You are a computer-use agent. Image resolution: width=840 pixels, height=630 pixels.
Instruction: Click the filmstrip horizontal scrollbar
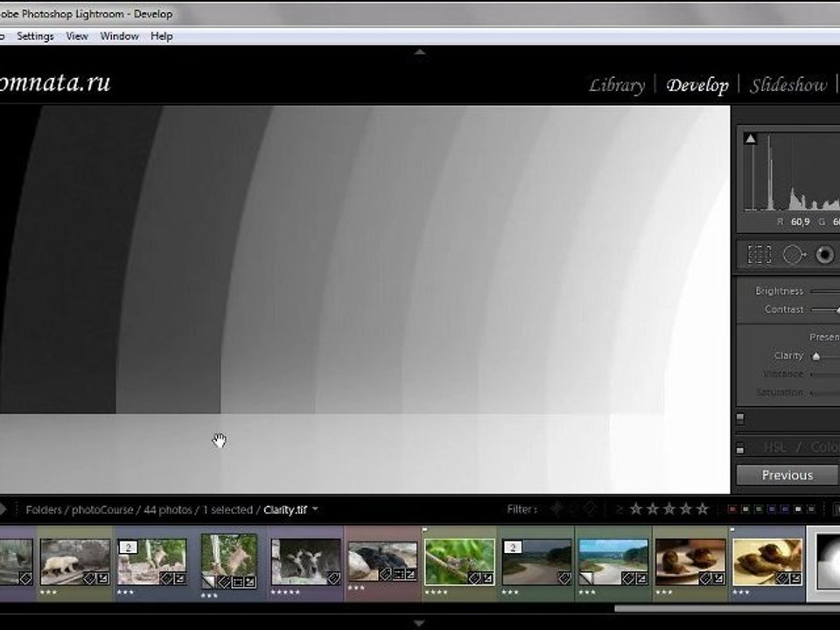(727, 609)
